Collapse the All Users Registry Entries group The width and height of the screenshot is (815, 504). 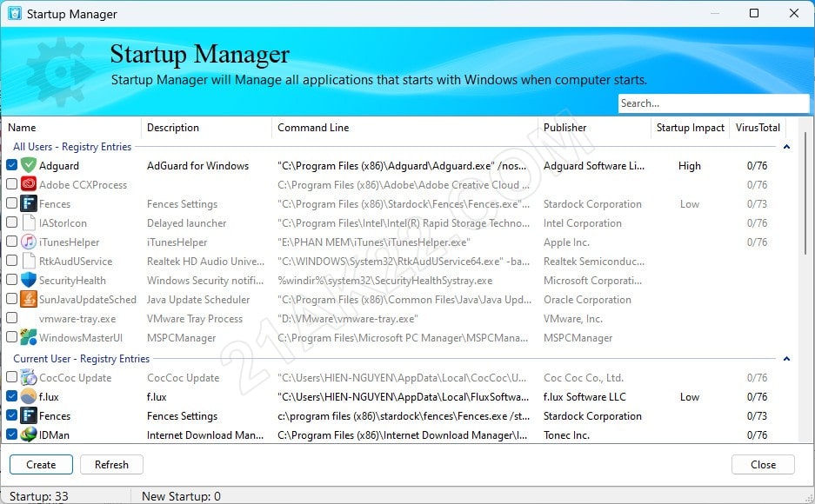786,147
